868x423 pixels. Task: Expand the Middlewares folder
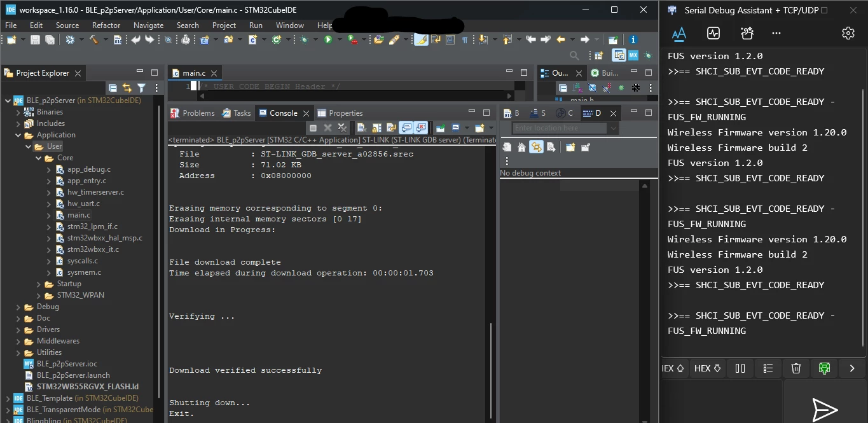tap(18, 341)
